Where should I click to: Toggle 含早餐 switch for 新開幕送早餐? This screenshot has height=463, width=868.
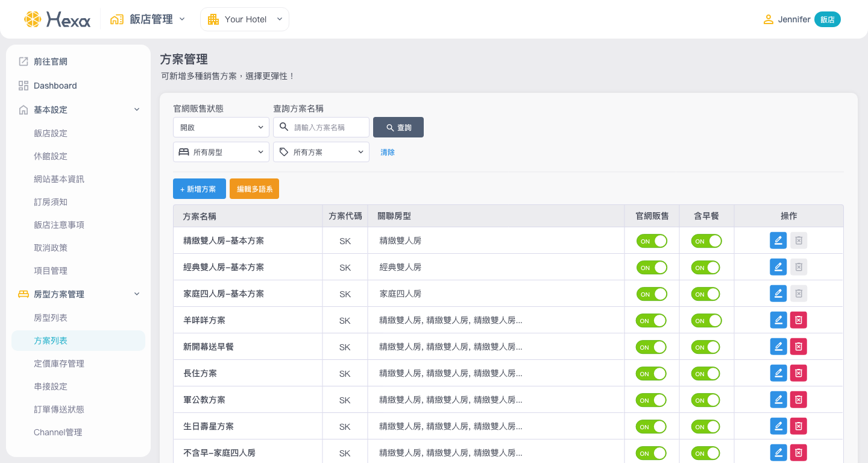tap(706, 347)
